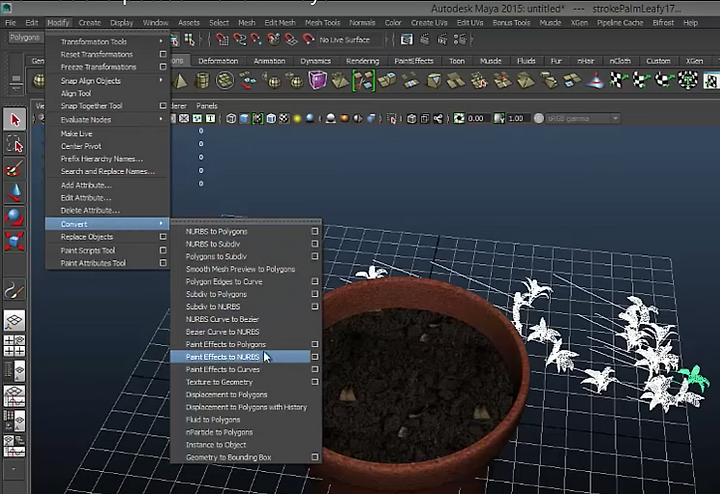Screen dimensions: 720x494
Task: Switch to single perspective view layout
Action: tap(15, 320)
